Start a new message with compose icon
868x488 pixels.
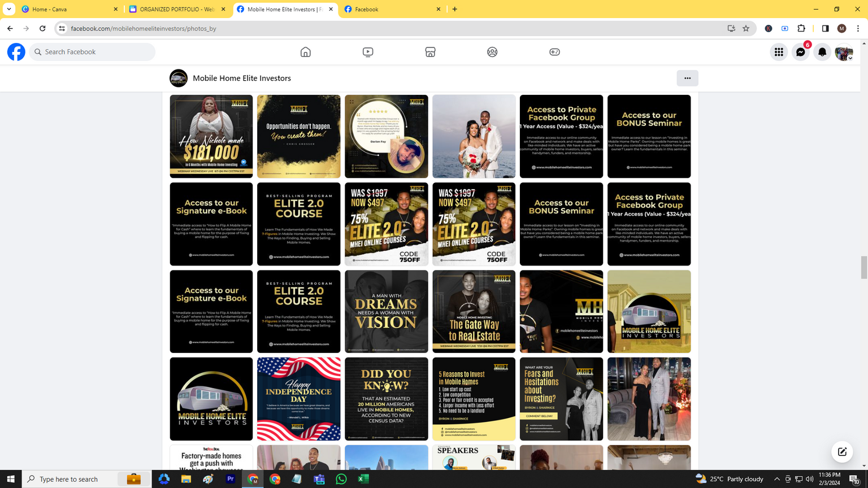point(842,451)
